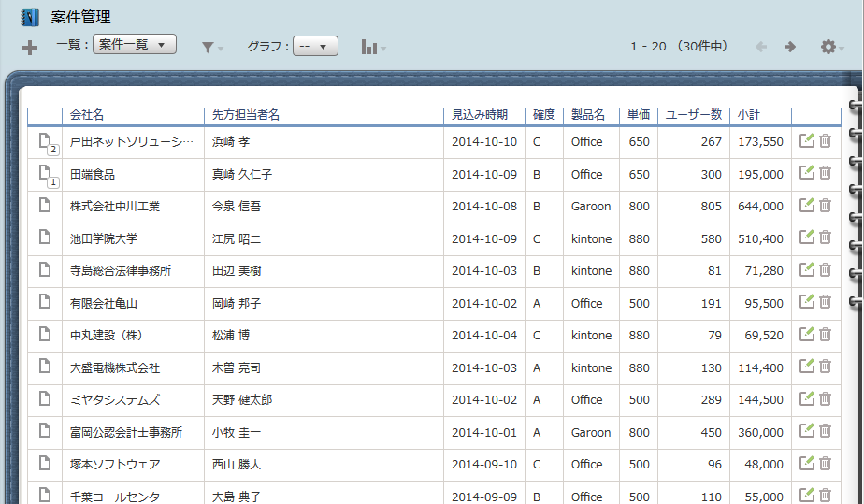Edit the 塚本ソフトウェア record

point(807,463)
